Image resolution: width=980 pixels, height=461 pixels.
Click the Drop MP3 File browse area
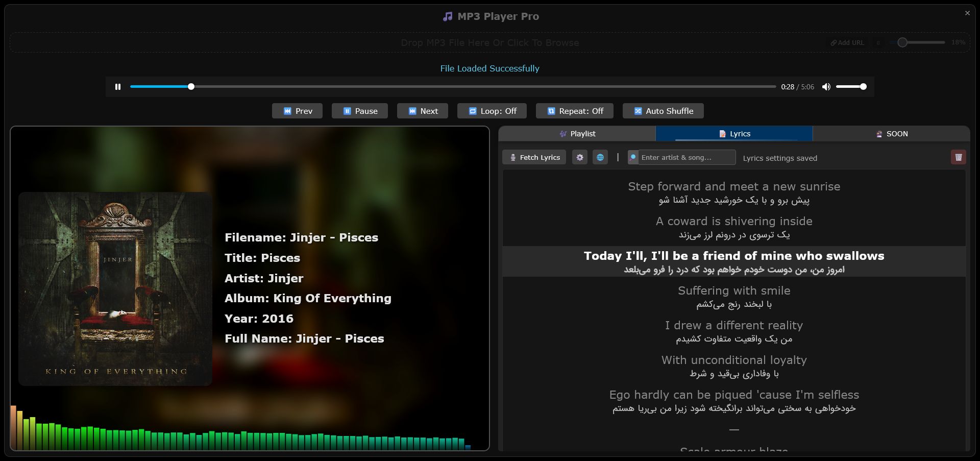point(489,42)
